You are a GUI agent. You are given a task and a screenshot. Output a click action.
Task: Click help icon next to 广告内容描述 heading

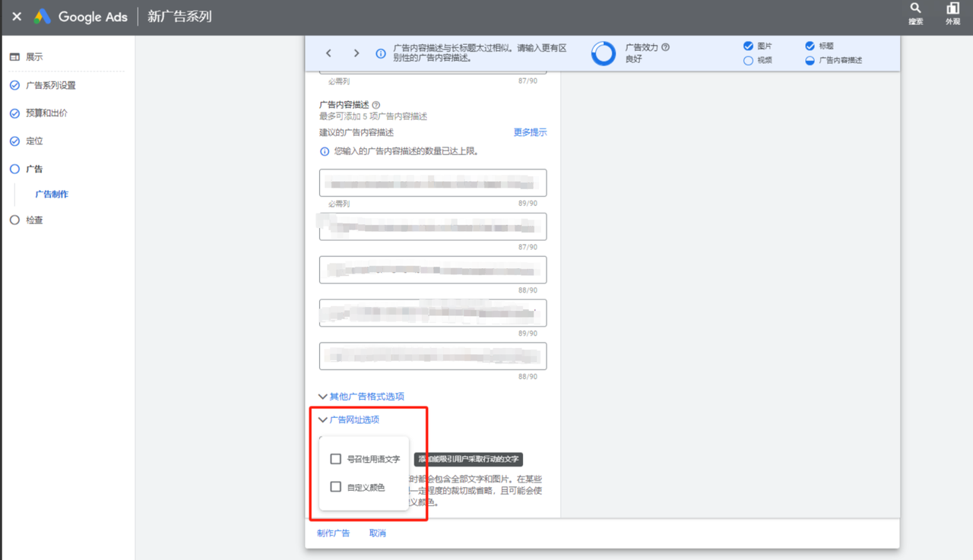coord(376,105)
